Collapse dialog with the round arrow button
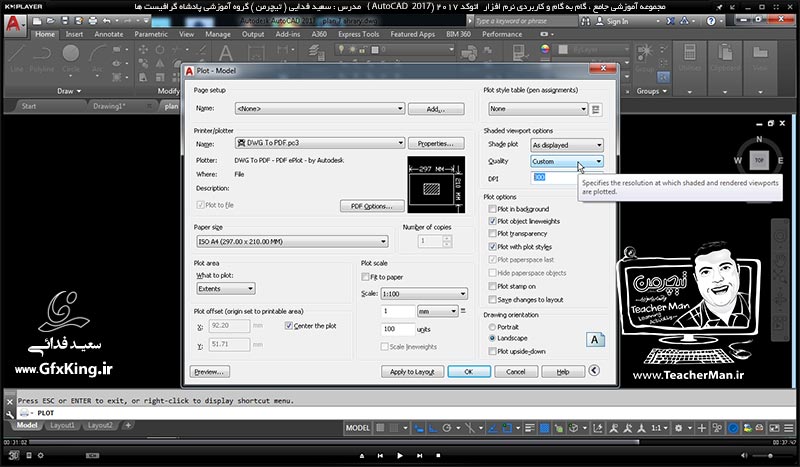This screenshot has height=467, width=800. (x=594, y=371)
